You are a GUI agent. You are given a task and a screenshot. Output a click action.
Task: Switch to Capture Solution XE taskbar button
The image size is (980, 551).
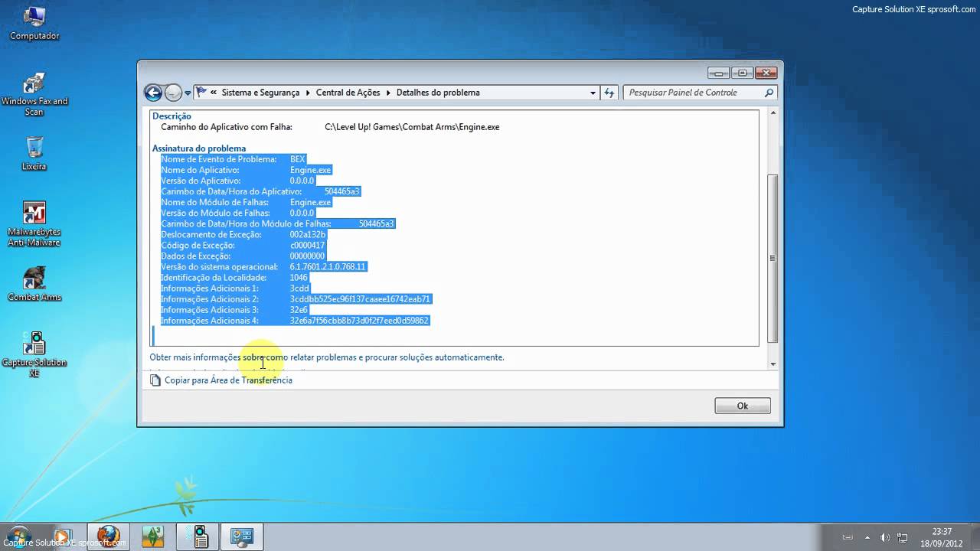(199, 536)
